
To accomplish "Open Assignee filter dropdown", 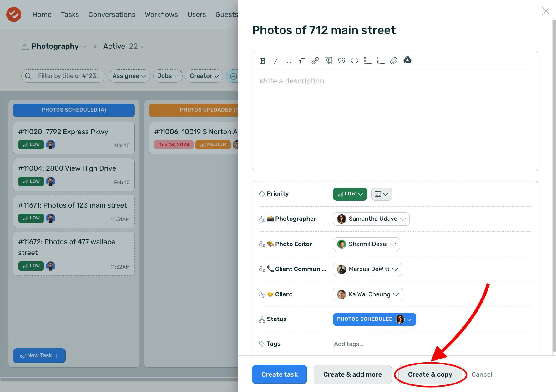I will click(129, 76).
